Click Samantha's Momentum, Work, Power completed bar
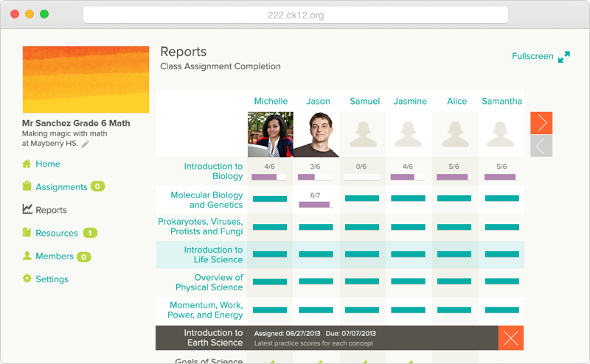590x364 pixels. pyautogui.click(x=502, y=310)
